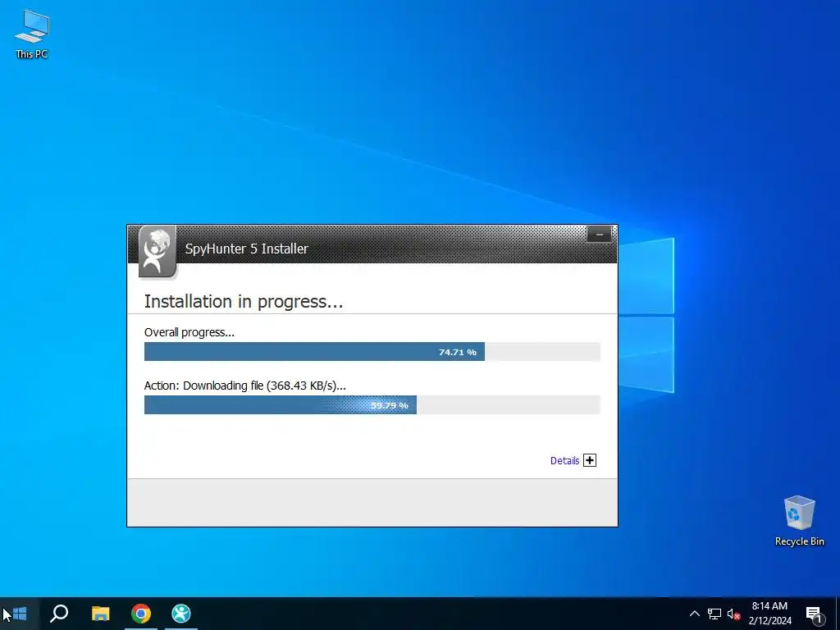Switch to Google Chrome in the taskbar

coord(141,614)
